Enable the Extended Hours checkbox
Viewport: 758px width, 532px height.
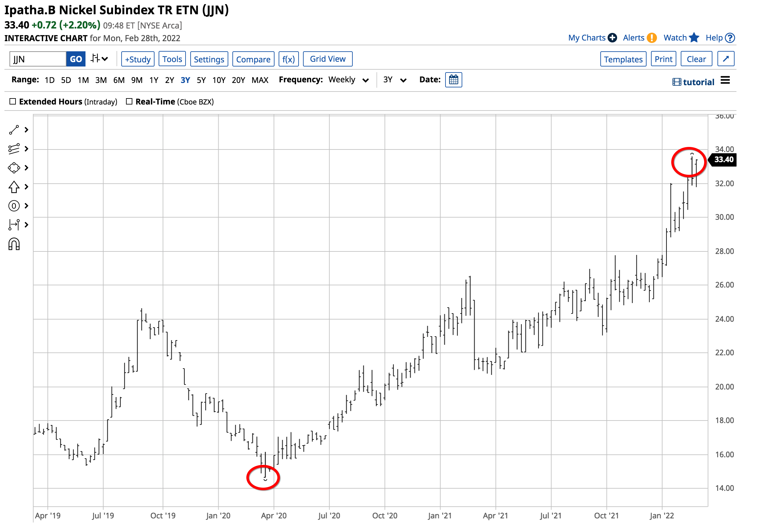(x=13, y=101)
